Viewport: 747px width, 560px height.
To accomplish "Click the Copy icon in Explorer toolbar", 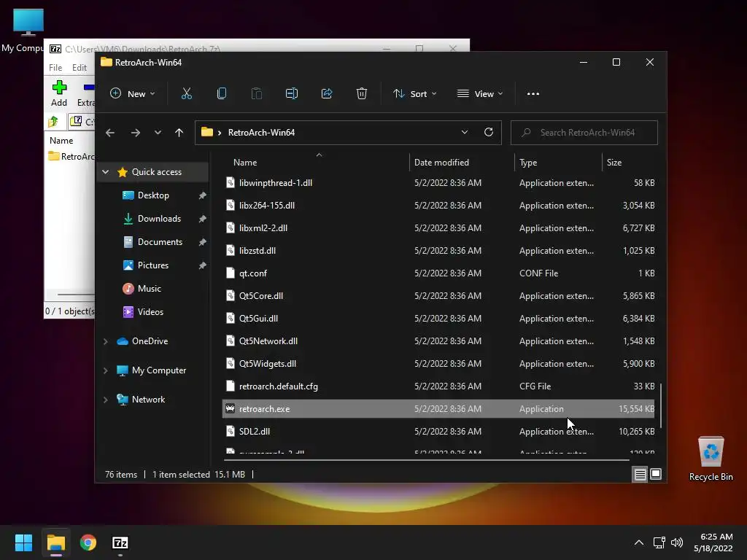I will (x=222, y=94).
